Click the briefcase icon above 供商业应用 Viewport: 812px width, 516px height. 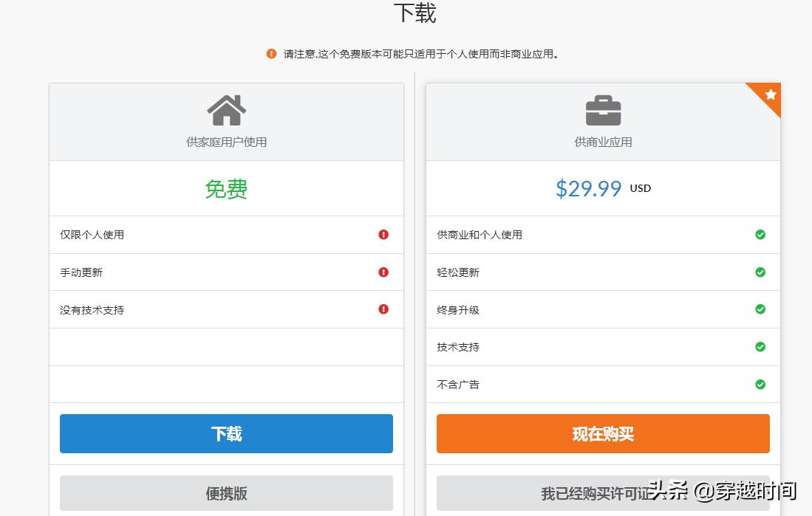[603, 109]
